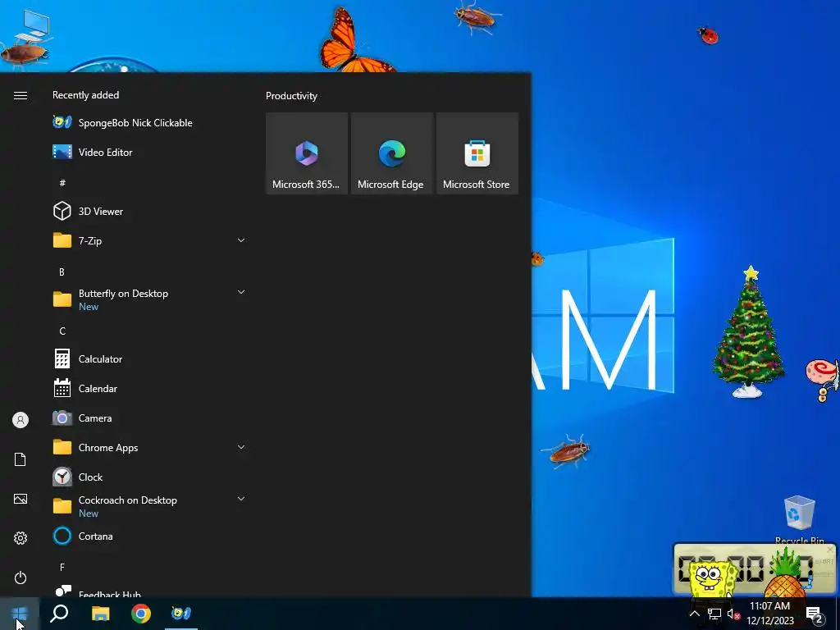Expand Butterfly on Desktop chevron

click(241, 293)
